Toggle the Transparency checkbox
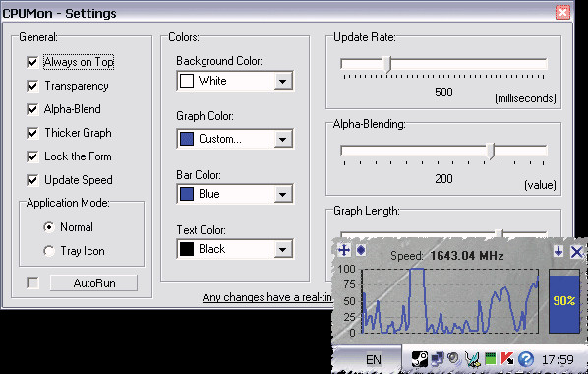588x374 pixels. click(32, 86)
